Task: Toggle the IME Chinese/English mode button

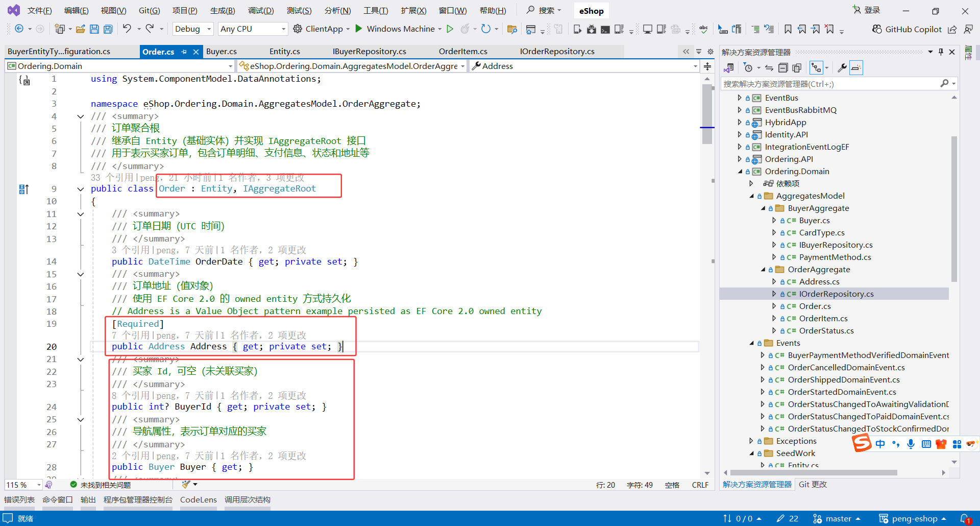Action: [880, 444]
